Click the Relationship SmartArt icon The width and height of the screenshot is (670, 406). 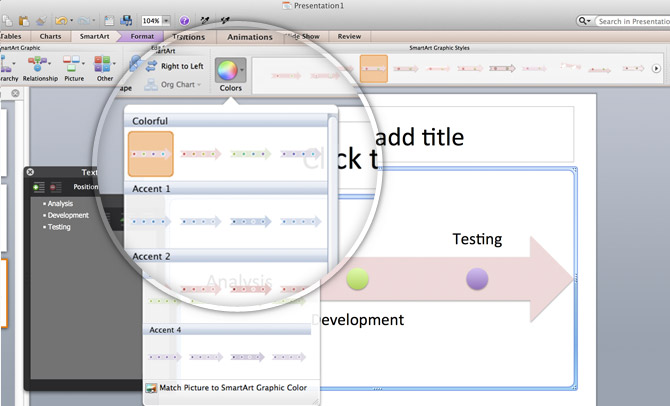[38, 64]
